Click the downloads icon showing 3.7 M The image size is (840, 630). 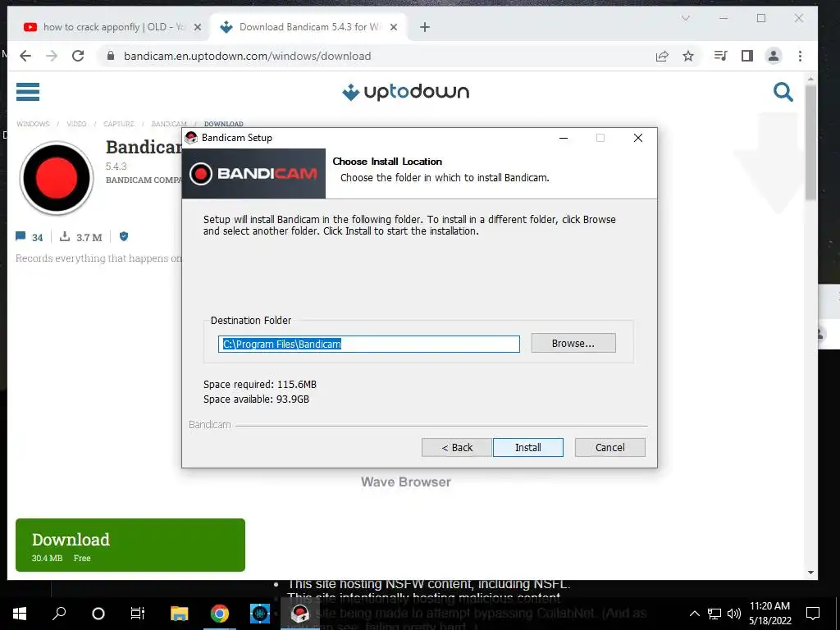tap(64, 236)
